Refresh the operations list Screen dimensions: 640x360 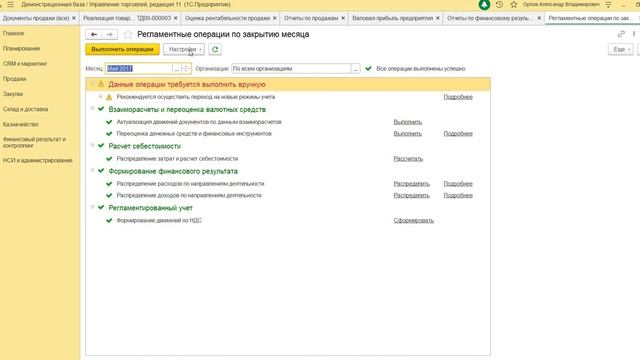pos(215,49)
